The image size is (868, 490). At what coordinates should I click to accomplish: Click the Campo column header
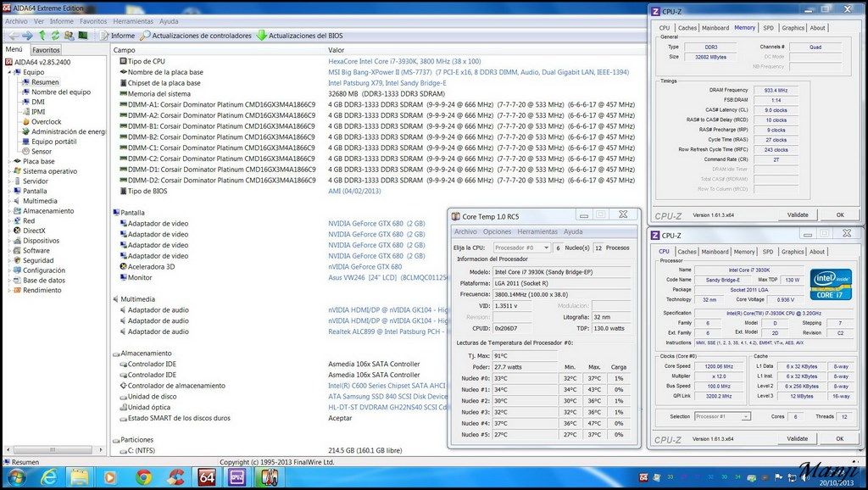pos(124,50)
